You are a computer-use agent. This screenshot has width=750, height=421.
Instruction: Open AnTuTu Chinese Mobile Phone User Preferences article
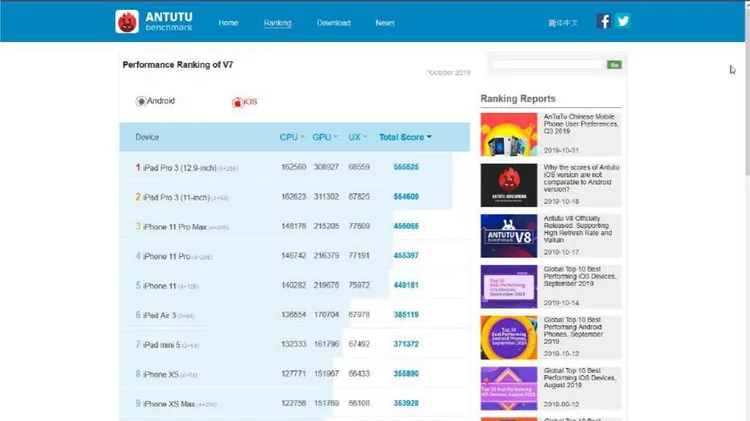(x=581, y=124)
